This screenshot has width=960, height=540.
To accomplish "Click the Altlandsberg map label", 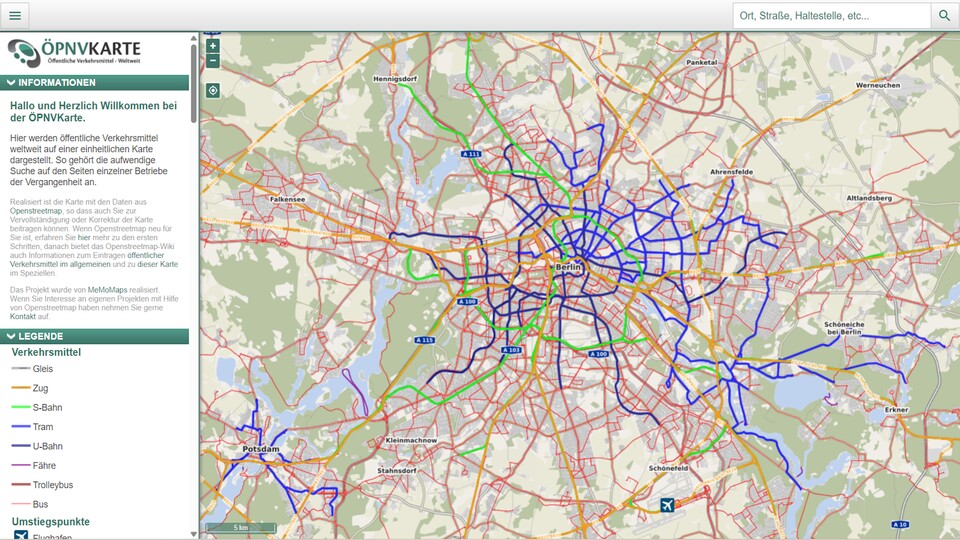I will point(869,198).
